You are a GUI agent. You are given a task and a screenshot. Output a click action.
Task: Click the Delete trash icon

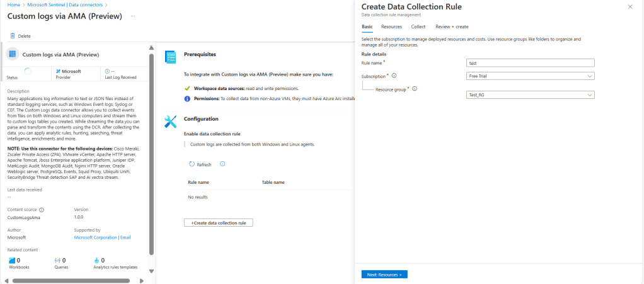[x=12, y=37]
